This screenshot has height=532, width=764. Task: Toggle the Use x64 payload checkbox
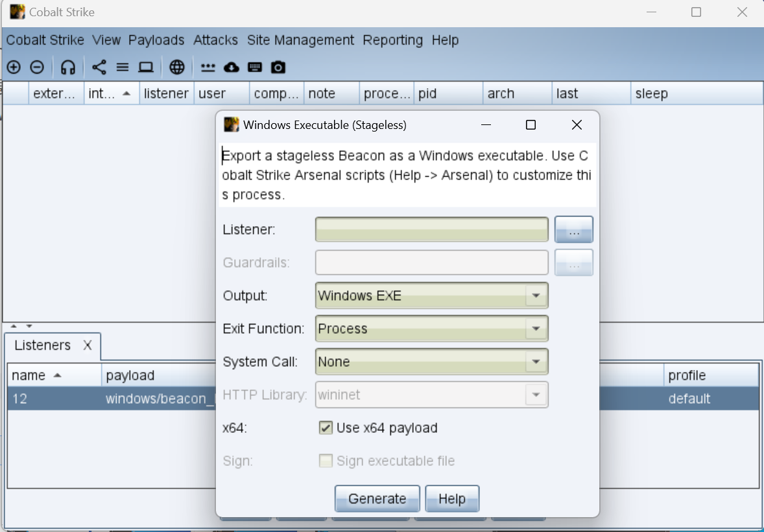[x=326, y=428]
